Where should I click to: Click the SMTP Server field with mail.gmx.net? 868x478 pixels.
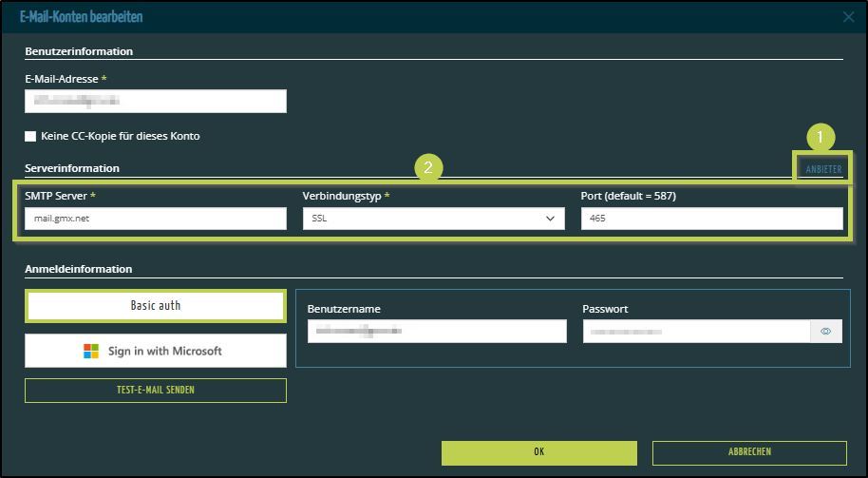pos(155,219)
